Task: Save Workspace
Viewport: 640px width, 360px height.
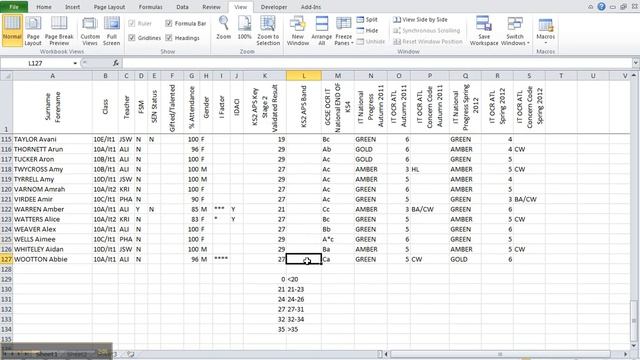Action: [484, 30]
